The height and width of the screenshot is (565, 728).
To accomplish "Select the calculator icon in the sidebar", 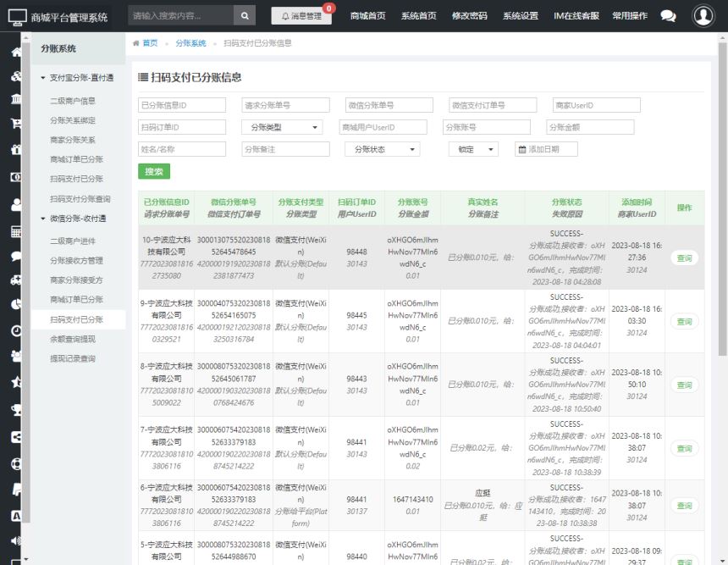I will point(16,231).
